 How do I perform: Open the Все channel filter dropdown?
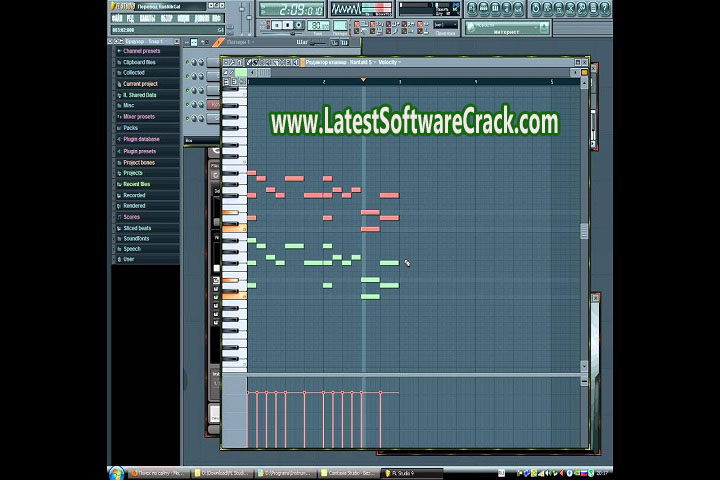(201, 140)
